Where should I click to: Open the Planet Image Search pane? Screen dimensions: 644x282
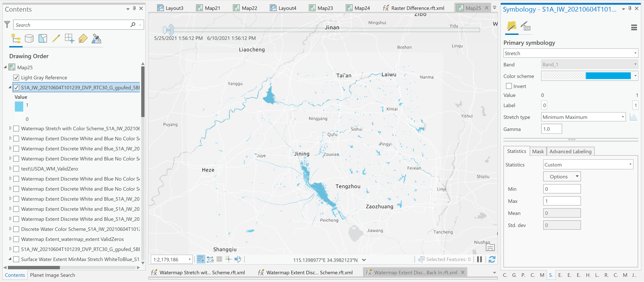click(52, 275)
